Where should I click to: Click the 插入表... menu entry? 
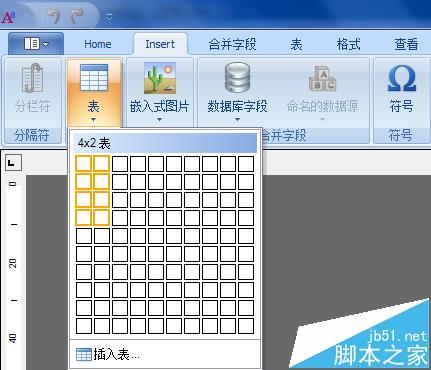coord(165,354)
